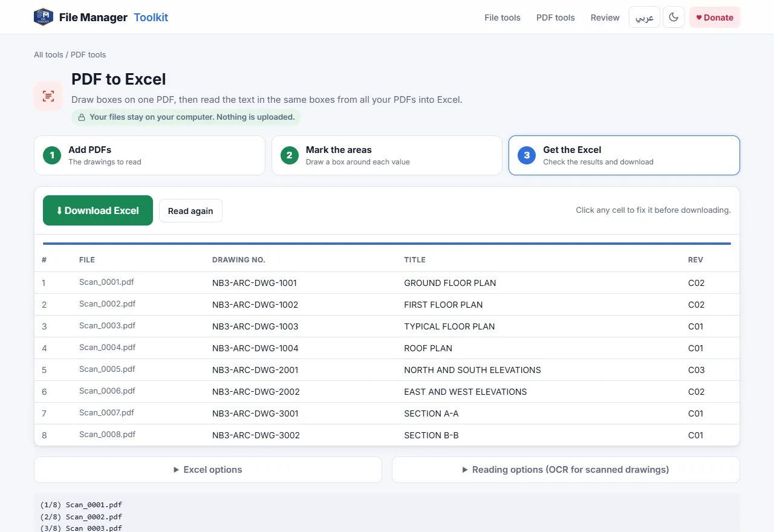
Task: Click the File Manager Toolkit logo icon
Action: pyautogui.click(x=44, y=17)
